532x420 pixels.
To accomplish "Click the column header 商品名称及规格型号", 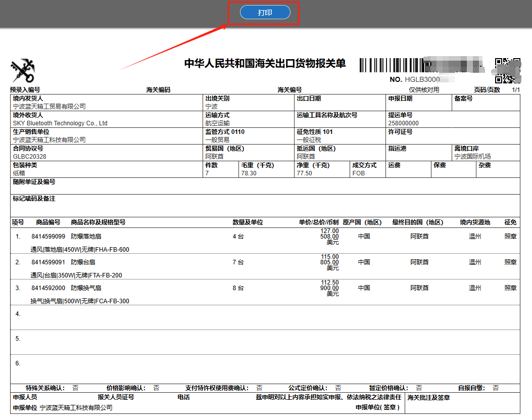I will [x=98, y=222].
